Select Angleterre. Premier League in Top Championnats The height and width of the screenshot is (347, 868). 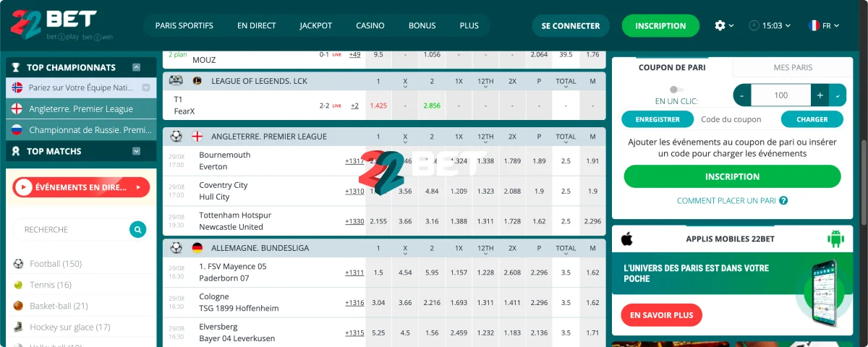(x=81, y=108)
